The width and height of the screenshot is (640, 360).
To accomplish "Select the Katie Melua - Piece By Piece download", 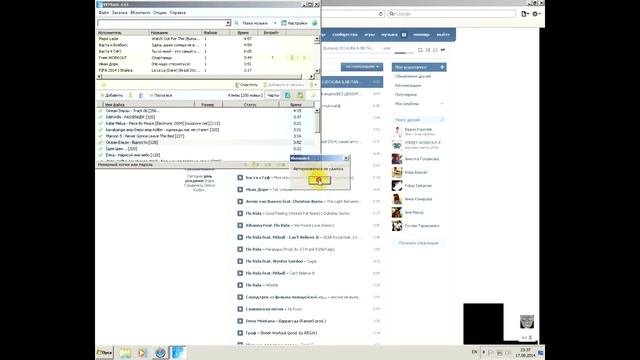I will [206, 123].
